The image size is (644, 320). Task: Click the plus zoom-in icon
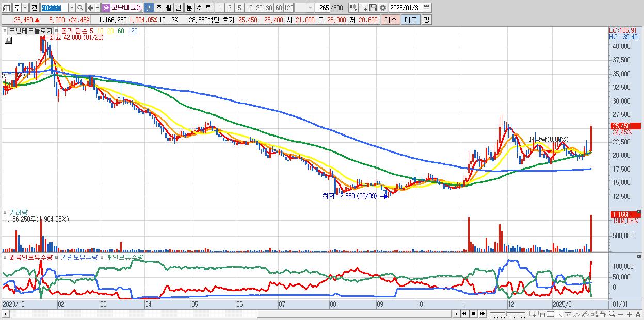630,314
